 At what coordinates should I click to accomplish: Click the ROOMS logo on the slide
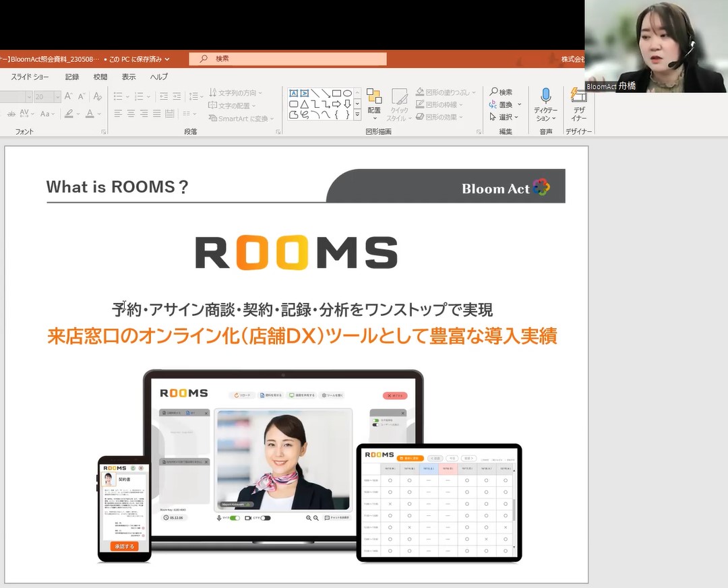pos(296,253)
